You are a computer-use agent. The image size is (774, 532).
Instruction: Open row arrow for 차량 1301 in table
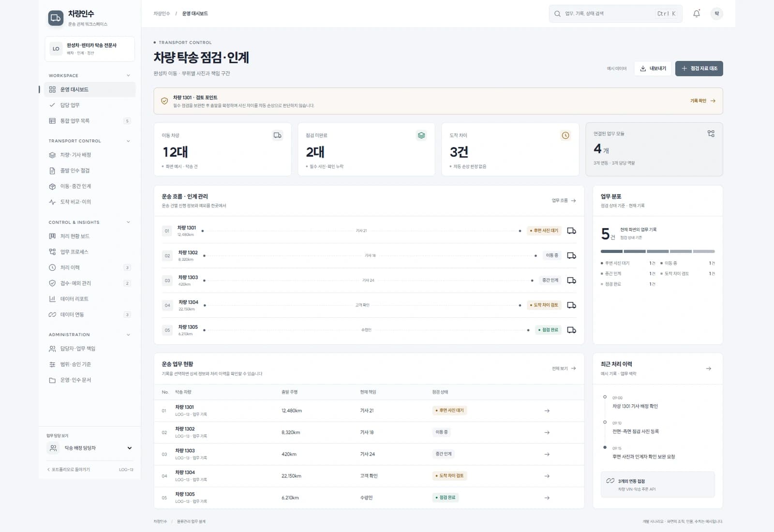(x=547, y=411)
